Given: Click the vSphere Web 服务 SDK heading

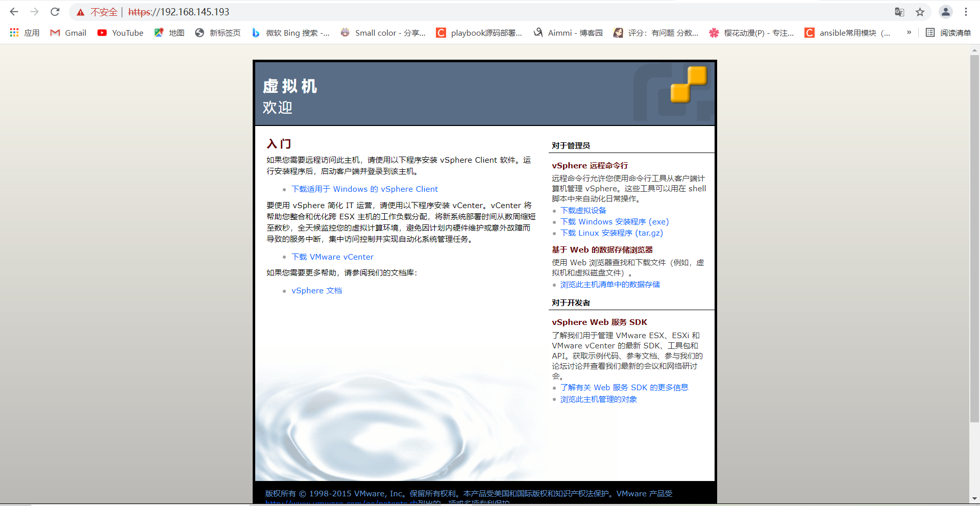Looking at the screenshot, I should (600, 322).
